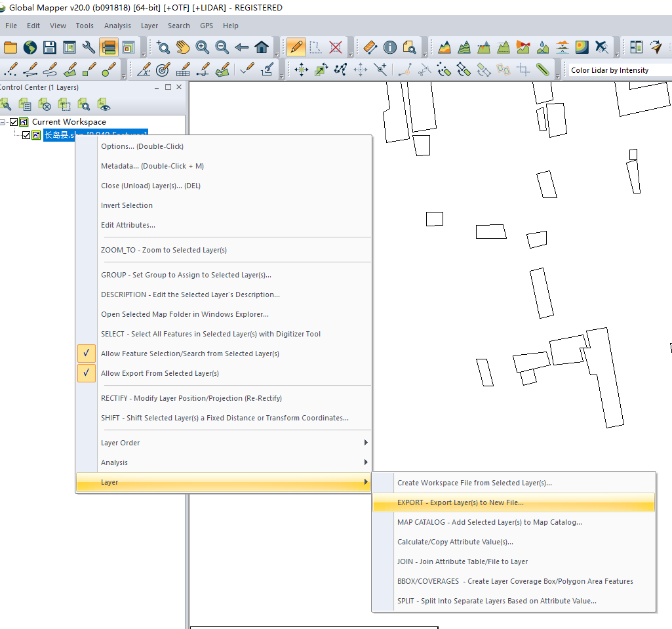
Task: Click the Control Center close layer icon
Action: (45, 104)
